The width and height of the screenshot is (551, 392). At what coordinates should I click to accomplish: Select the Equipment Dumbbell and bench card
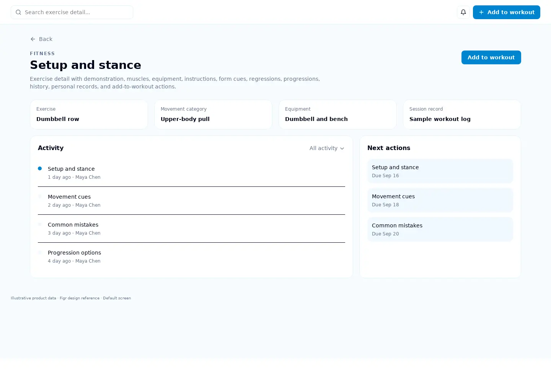tap(337, 114)
